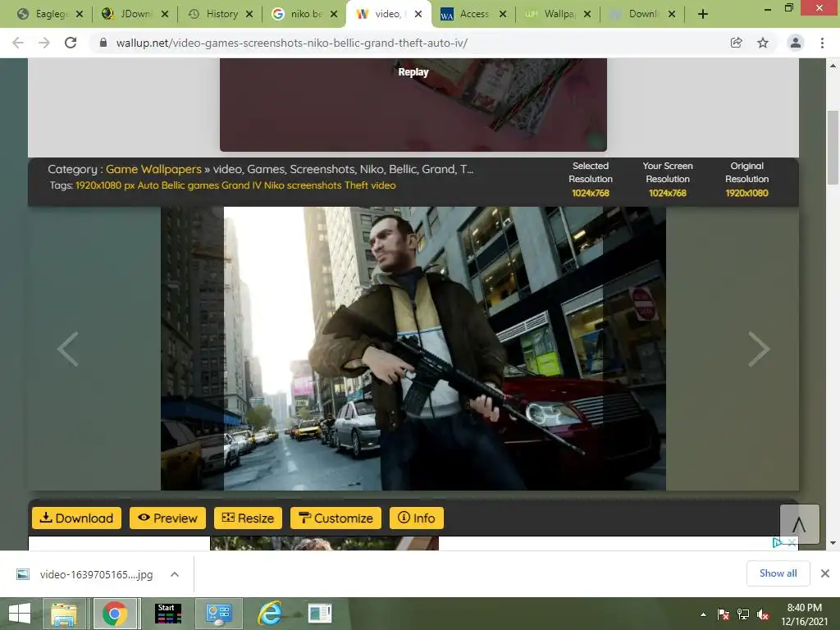Screen dimensions: 840x630
Task: Click the Info button
Action: [416, 518]
